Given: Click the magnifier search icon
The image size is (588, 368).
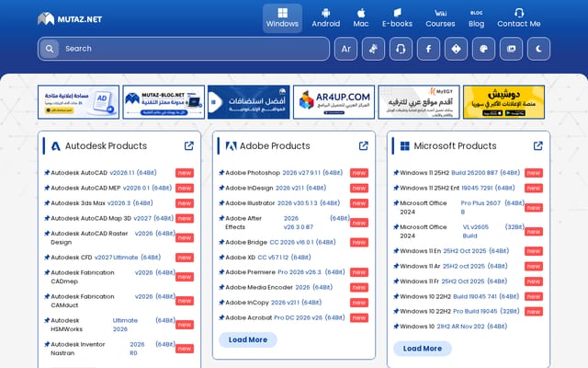Looking at the screenshot, I should (49, 49).
